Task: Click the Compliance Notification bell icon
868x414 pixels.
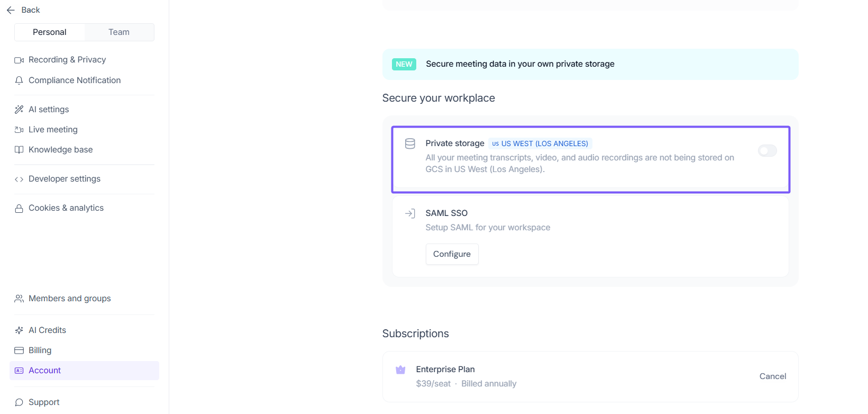Action: [19, 80]
